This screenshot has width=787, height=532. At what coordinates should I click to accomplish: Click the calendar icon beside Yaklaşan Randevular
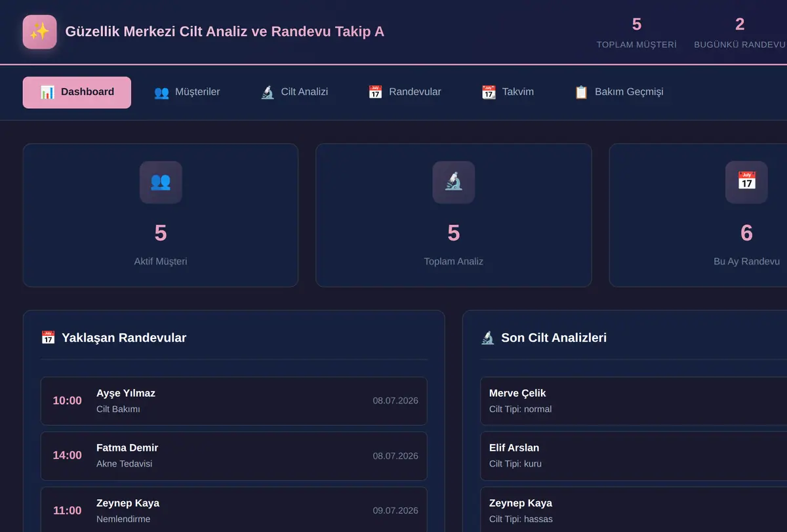pos(48,338)
